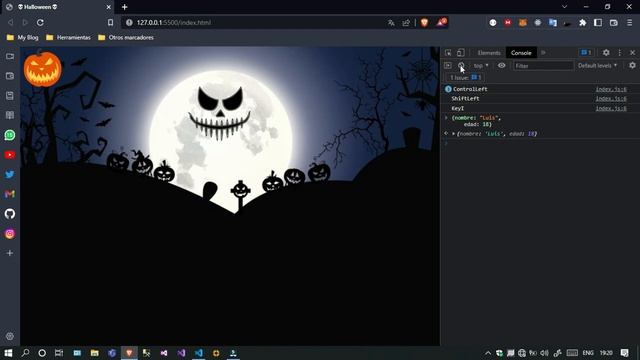
Task: Open the blue translate extension icon
Action: click(553, 23)
